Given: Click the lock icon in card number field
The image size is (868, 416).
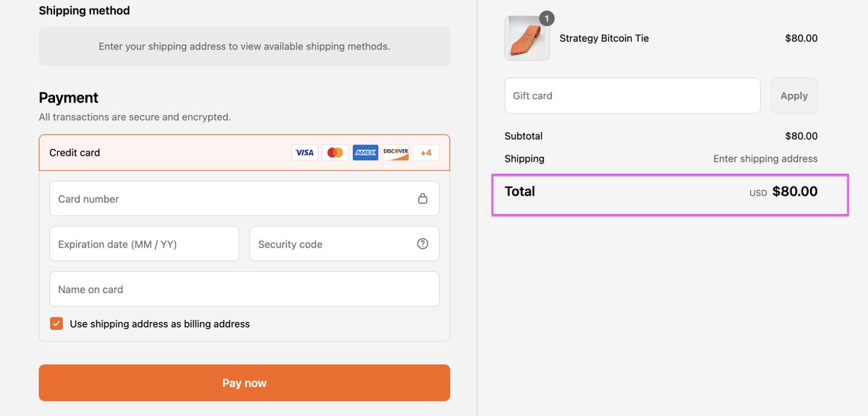Looking at the screenshot, I should click(x=422, y=199).
